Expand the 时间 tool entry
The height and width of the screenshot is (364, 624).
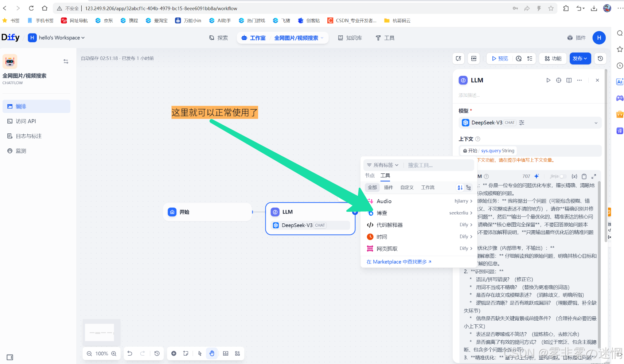click(419, 237)
